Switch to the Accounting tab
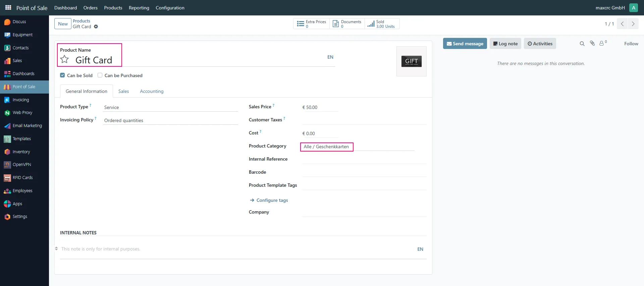644x286 pixels. (x=152, y=91)
